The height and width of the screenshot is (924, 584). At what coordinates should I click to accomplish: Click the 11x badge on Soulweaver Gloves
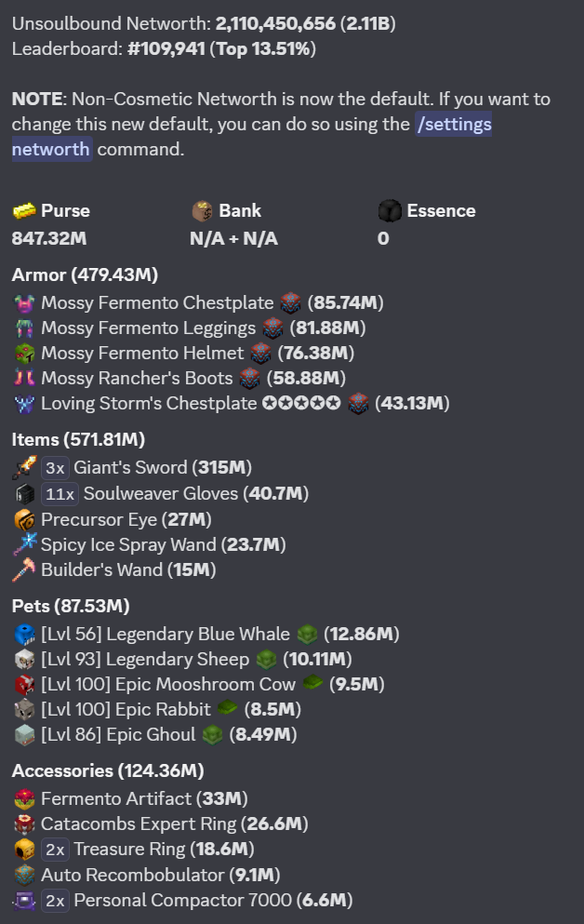click(60, 494)
